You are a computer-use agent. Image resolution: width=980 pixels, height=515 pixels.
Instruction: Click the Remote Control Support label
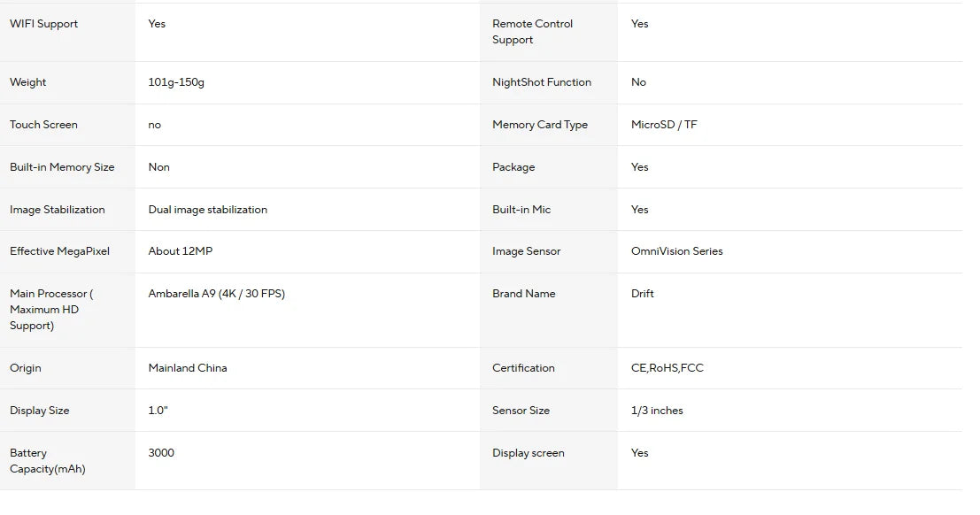(533, 32)
